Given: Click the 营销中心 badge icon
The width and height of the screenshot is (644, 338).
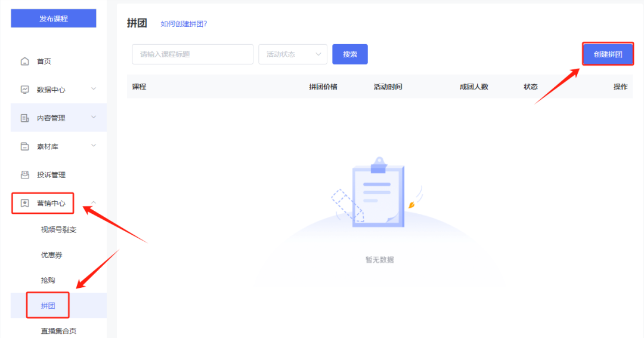Looking at the screenshot, I should (24, 203).
